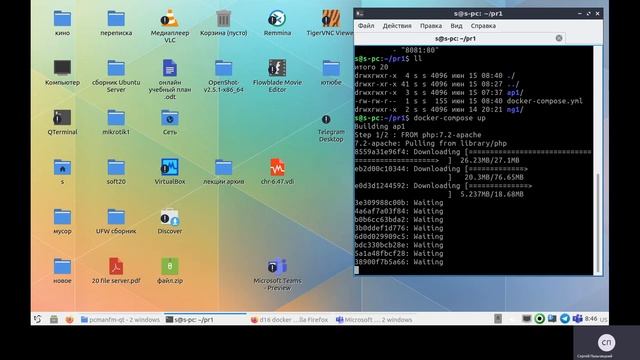
Task: Select файл.zip archive on desktop
Action: pyautogui.click(x=169, y=267)
